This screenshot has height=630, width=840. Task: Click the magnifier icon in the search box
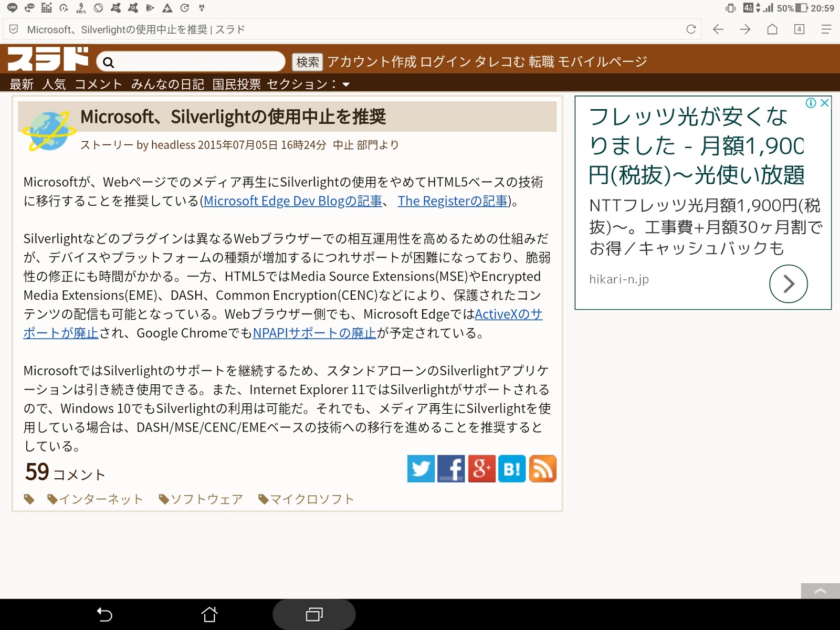coord(109,62)
